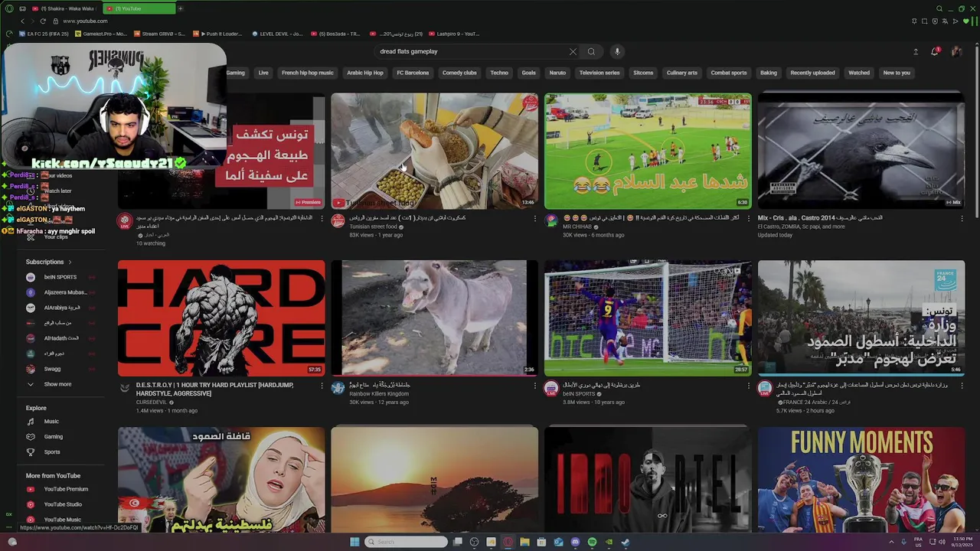Expand the Subscriptions section chevron

70,262
